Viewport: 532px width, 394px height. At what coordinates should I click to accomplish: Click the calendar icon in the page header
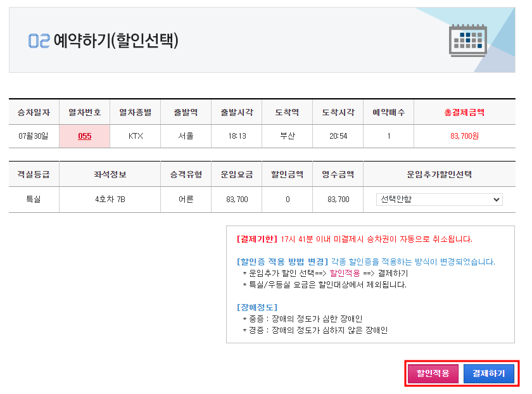coord(466,40)
